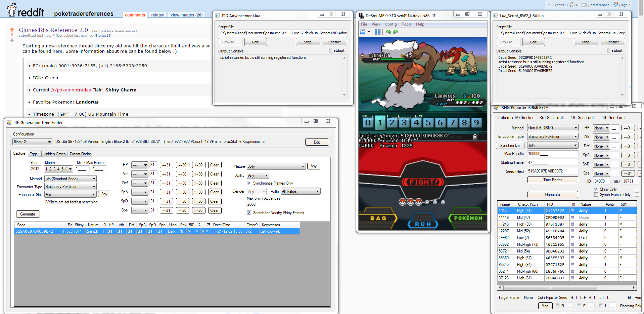Toggle Shiny Only checkbox in RNG Reporter
This screenshot has height=314, width=644.
596,189
